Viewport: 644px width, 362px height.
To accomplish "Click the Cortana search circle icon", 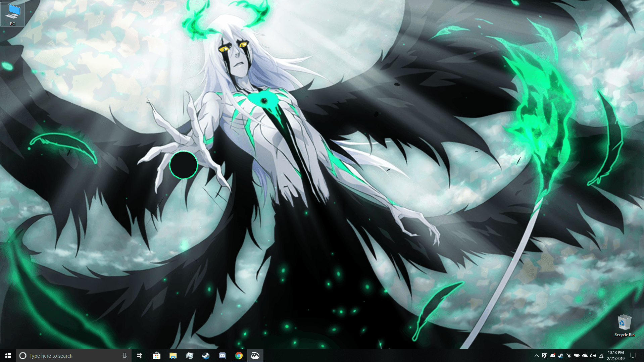I will tap(23, 356).
